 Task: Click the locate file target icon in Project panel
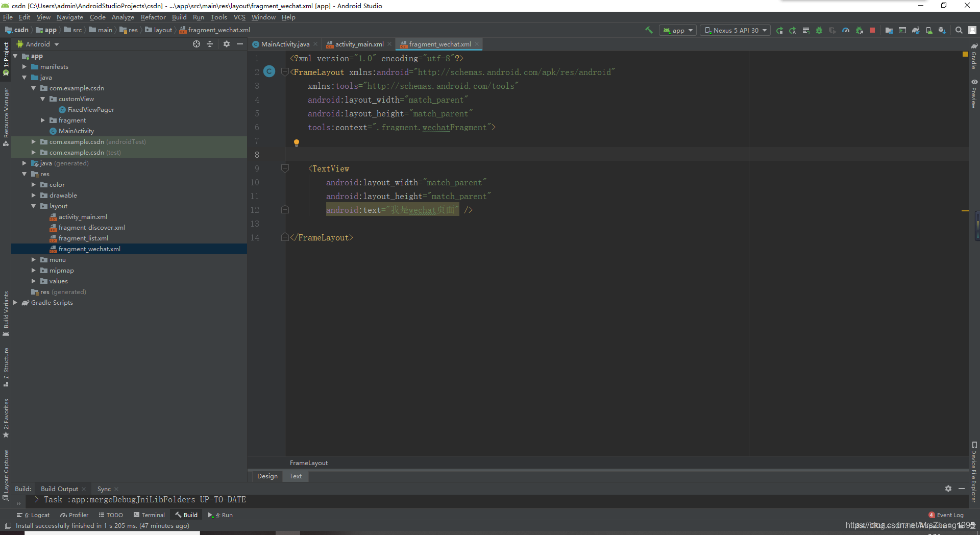click(197, 44)
